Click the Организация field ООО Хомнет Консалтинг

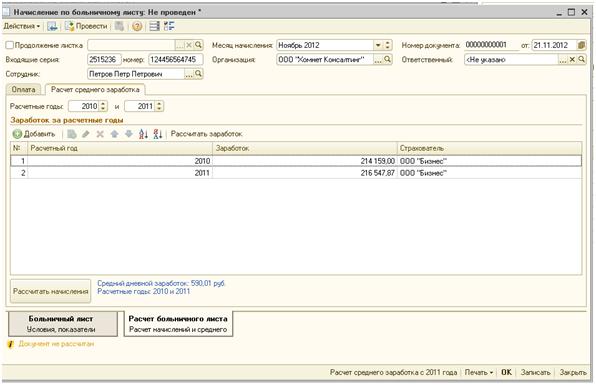pos(325,60)
